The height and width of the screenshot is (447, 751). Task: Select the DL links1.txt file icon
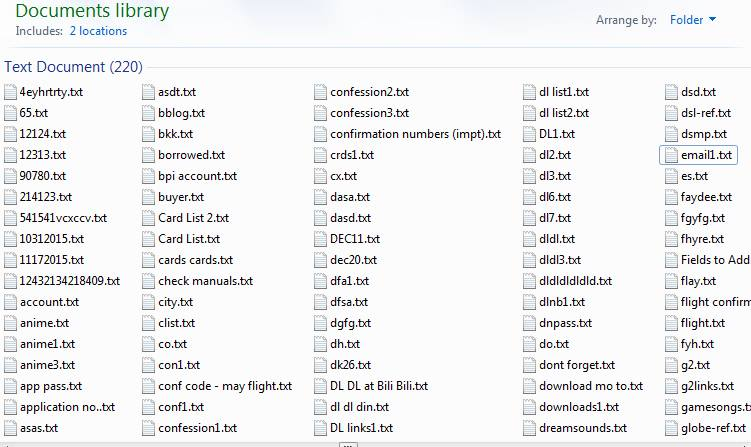[321, 428]
